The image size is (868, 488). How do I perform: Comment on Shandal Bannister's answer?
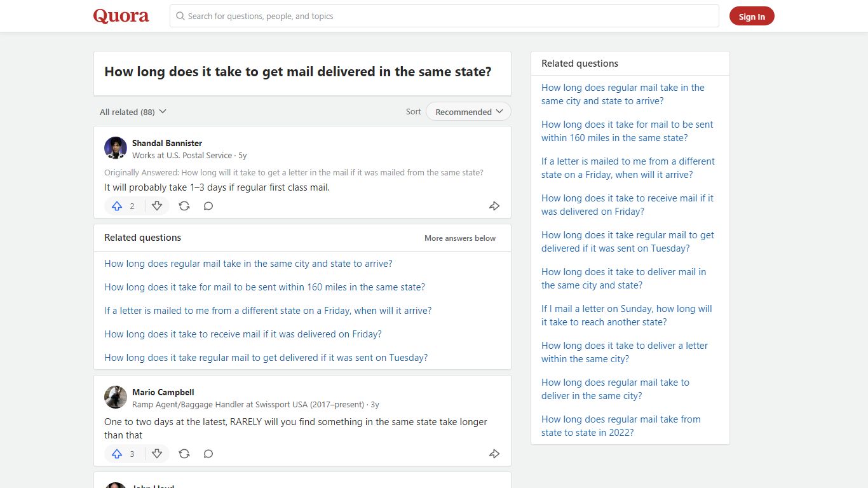point(208,206)
